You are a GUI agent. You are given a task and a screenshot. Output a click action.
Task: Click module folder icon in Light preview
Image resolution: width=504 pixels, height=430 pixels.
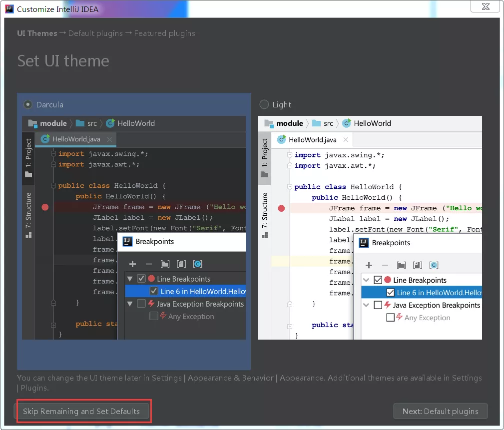click(x=269, y=123)
